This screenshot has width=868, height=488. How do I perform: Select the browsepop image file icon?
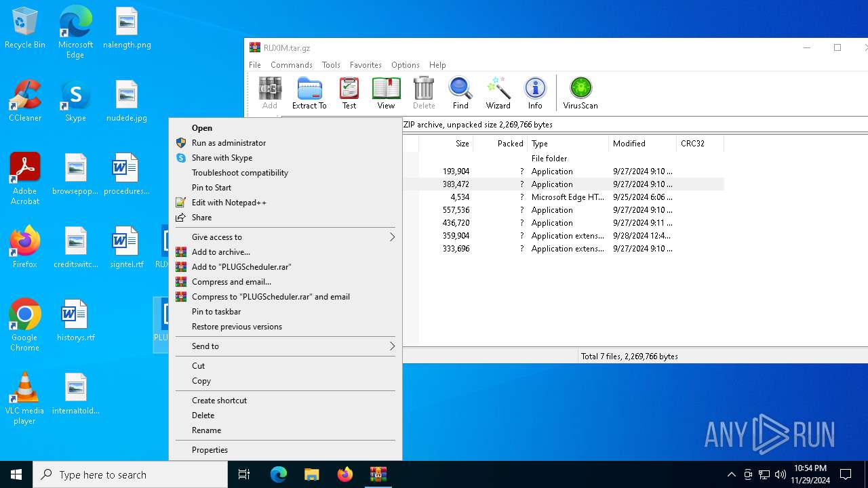75,175
